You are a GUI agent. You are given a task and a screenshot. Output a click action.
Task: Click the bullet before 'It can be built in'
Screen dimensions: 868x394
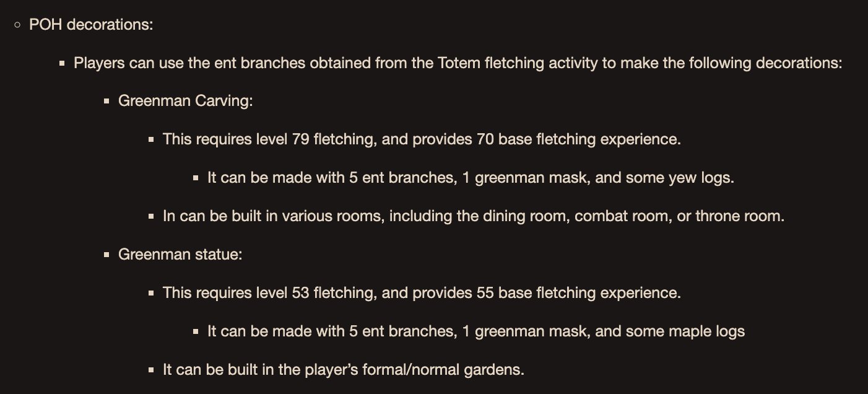tap(151, 370)
